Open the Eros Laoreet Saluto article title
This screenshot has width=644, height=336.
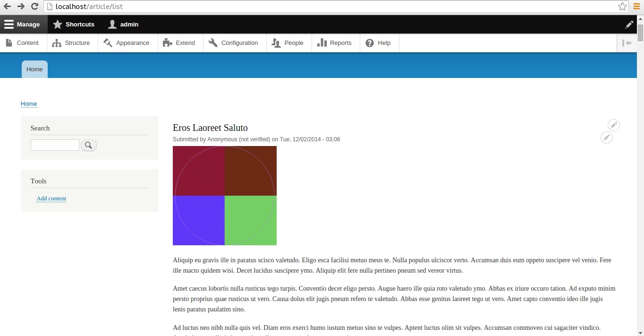210,128
